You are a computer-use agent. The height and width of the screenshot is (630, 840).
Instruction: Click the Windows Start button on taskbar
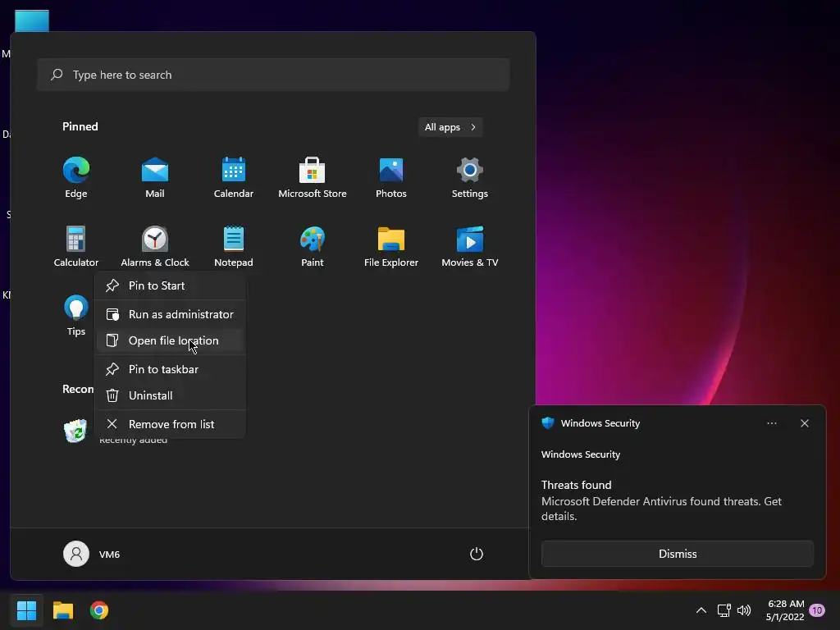[26, 610]
